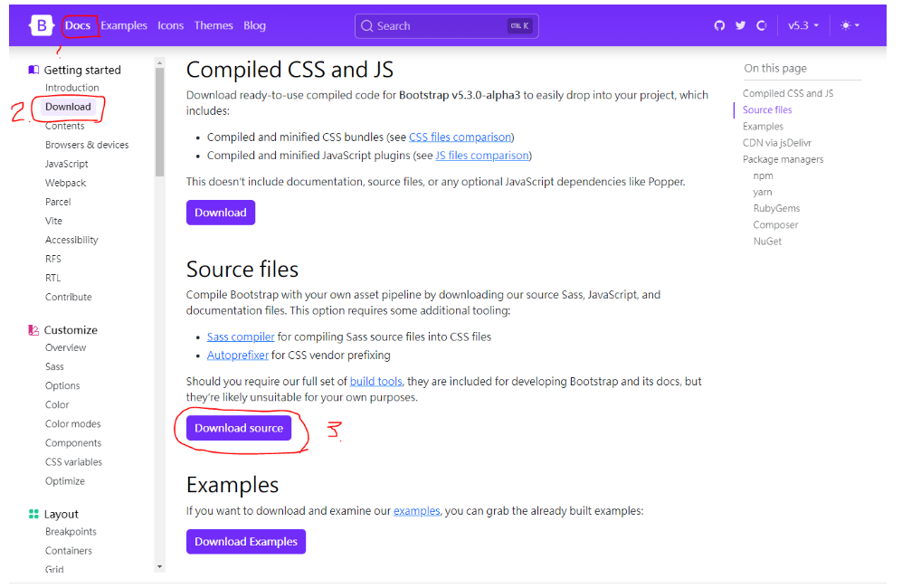Follow the Sass compiler link
Image resolution: width=902 pixels, height=588 pixels.
[x=241, y=337]
